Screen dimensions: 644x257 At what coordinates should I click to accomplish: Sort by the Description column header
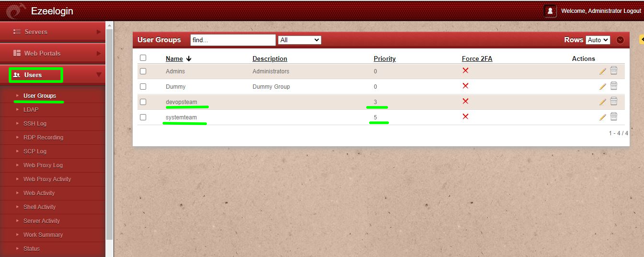pyautogui.click(x=270, y=58)
